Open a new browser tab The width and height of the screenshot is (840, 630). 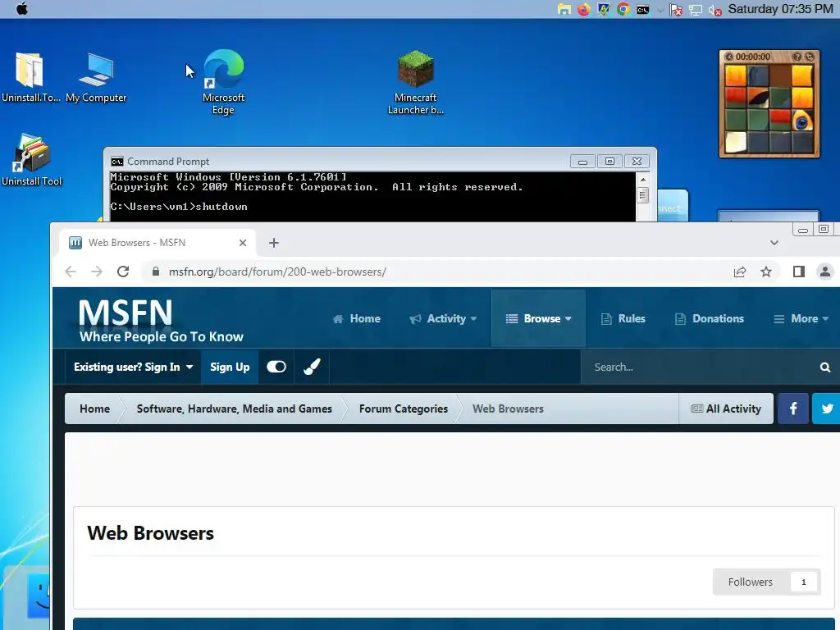(x=274, y=243)
